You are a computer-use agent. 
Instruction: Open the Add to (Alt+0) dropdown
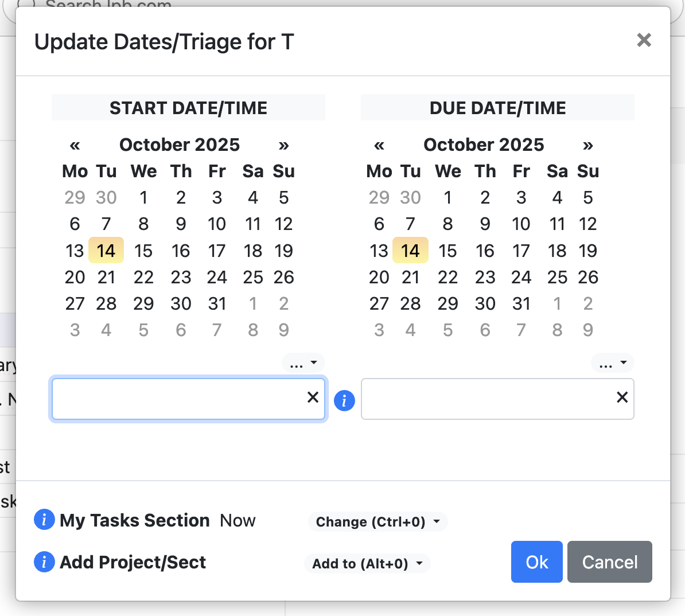point(367,564)
